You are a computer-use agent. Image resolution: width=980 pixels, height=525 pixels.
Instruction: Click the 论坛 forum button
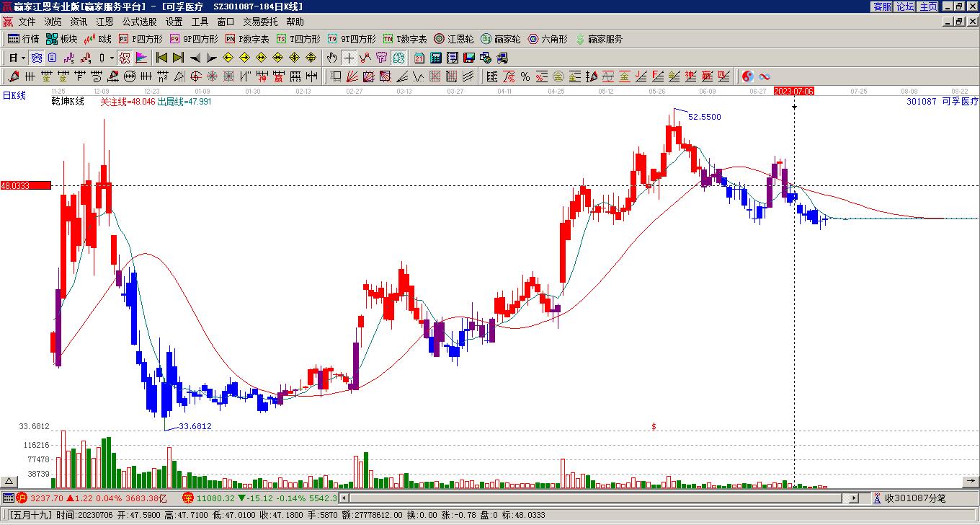pyautogui.click(x=905, y=6)
